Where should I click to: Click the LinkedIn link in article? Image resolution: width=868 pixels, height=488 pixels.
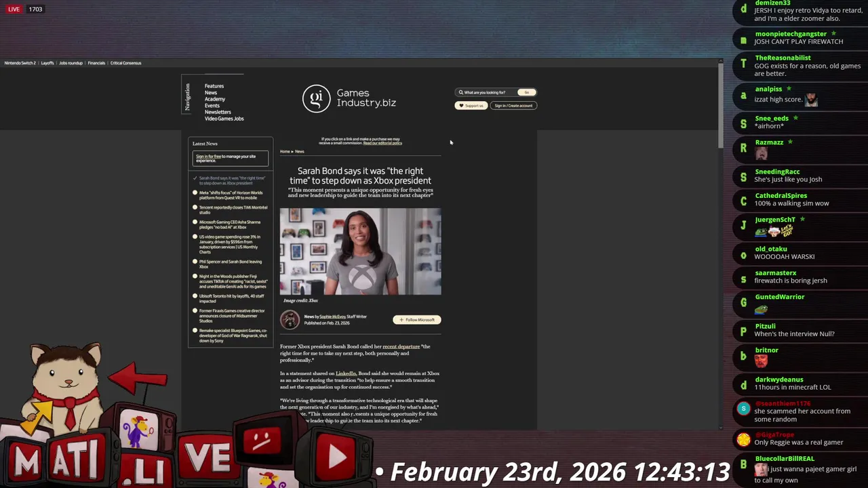[x=346, y=373]
